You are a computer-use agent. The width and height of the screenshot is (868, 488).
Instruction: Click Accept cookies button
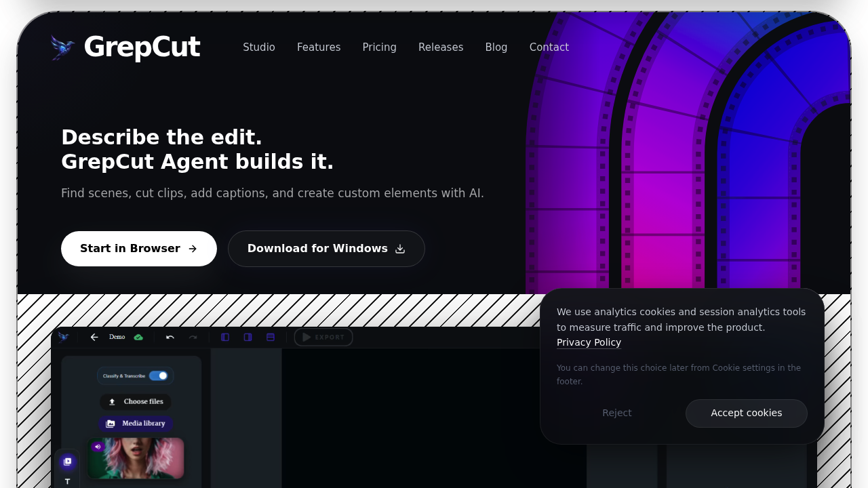click(747, 413)
